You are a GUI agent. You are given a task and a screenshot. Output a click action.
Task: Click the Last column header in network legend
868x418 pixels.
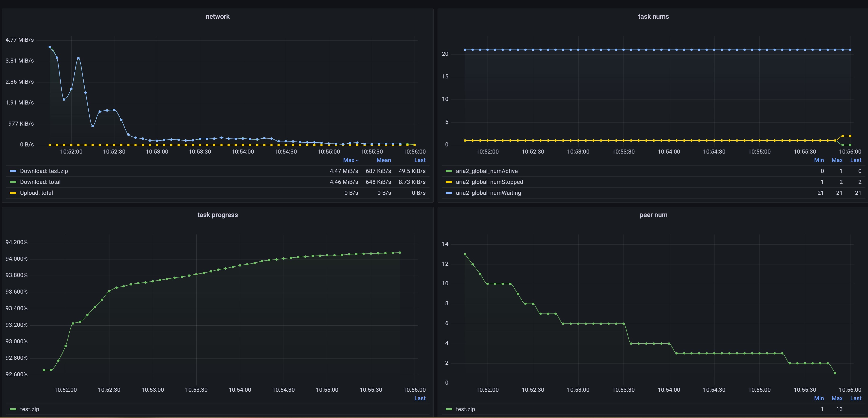tap(420, 160)
